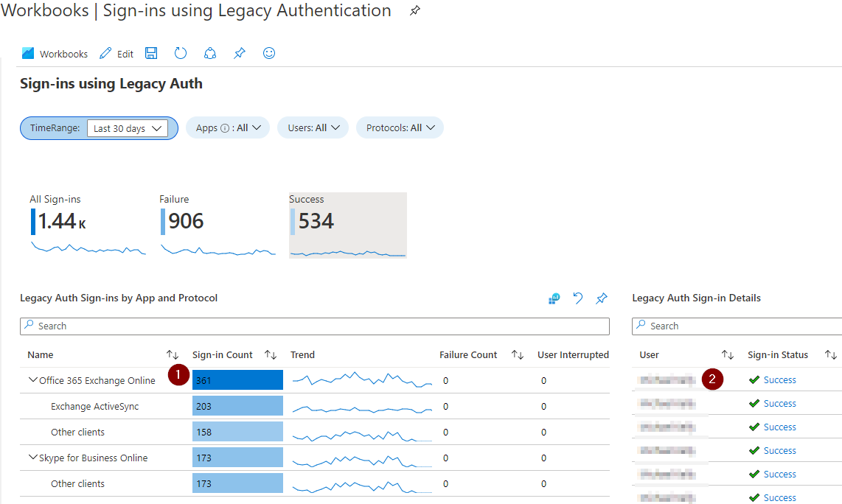Viewport: 842px width, 504px height.
Task: Open the TimeRange Last 30 days dropdown
Action: pos(127,127)
